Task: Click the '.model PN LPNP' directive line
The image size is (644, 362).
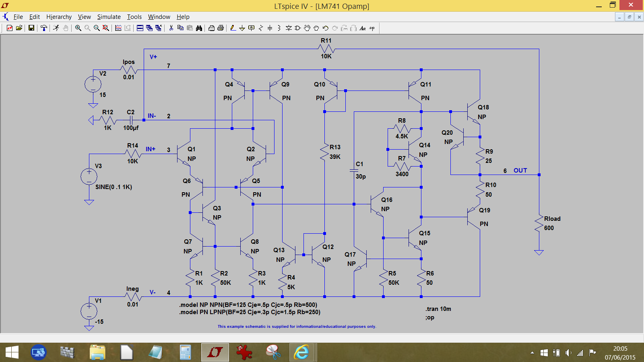Action: 250,312
